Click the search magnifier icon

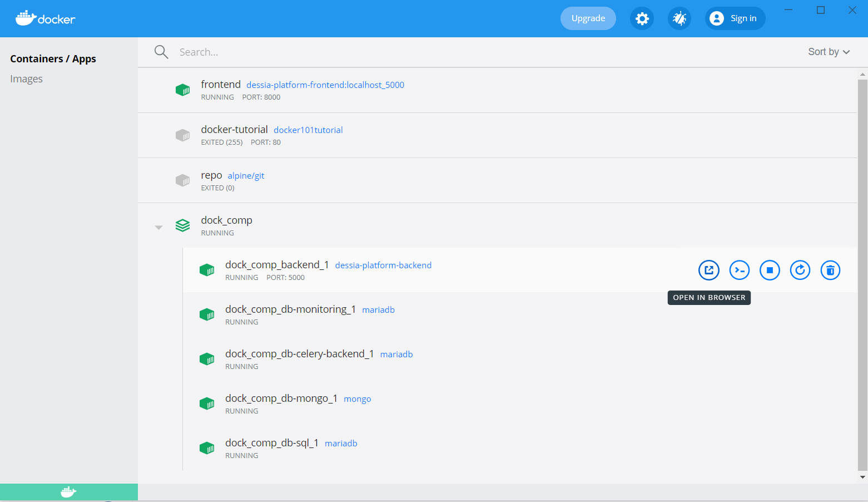pyautogui.click(x=161, y=52)
